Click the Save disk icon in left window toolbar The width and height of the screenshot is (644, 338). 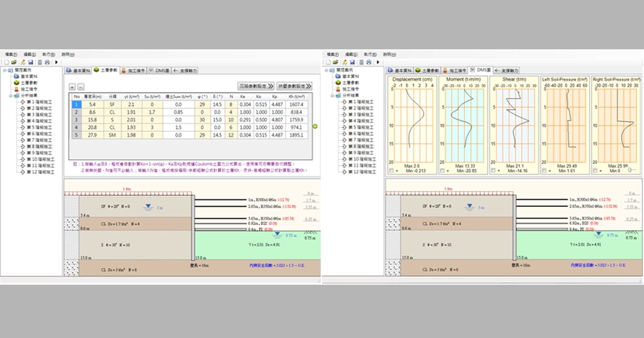pyautogui.click(x=31, y=62)
